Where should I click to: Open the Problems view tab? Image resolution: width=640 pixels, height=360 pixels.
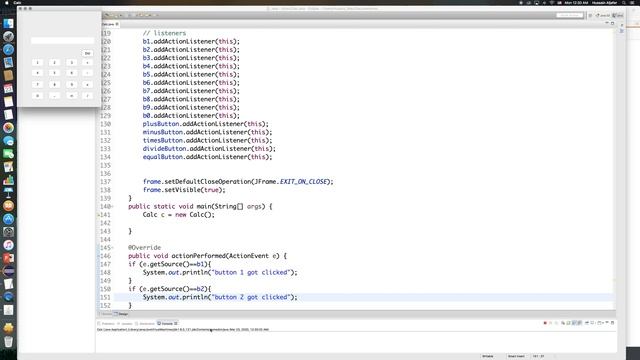pos(107,323)
